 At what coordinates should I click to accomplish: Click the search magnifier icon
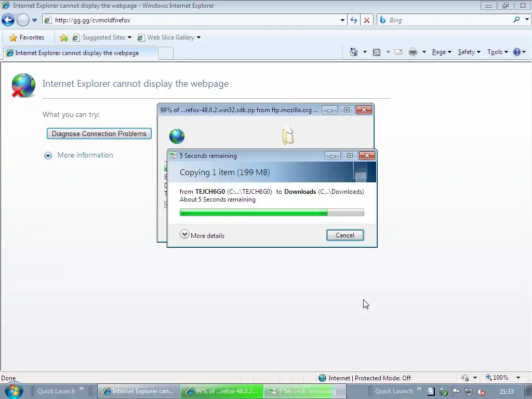tap(516, 20)
